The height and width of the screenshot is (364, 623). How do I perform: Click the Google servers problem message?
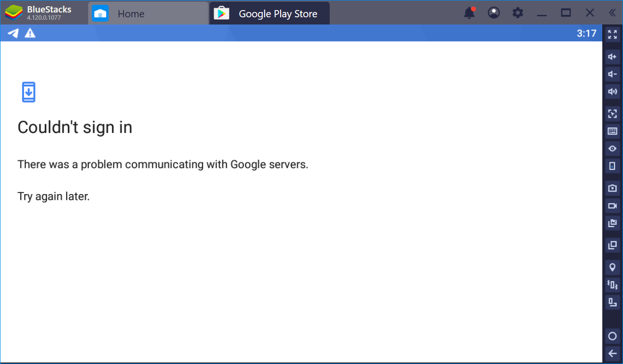[163, 164]
